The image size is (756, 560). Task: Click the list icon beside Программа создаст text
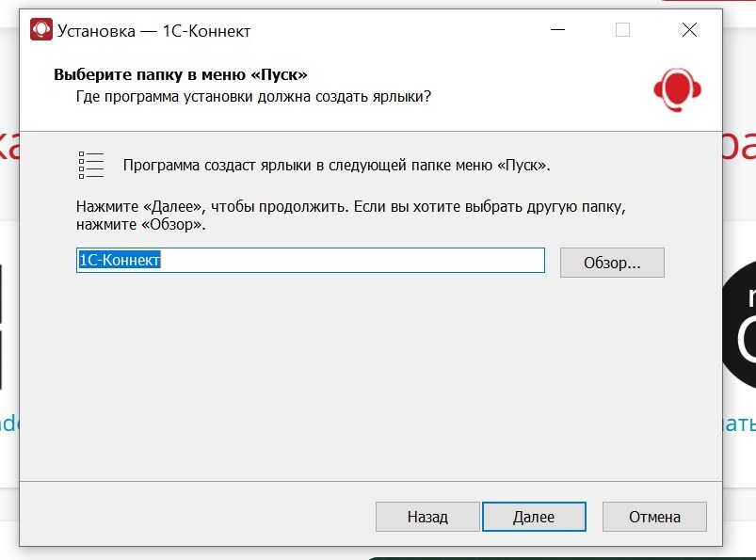pos(91,165)
